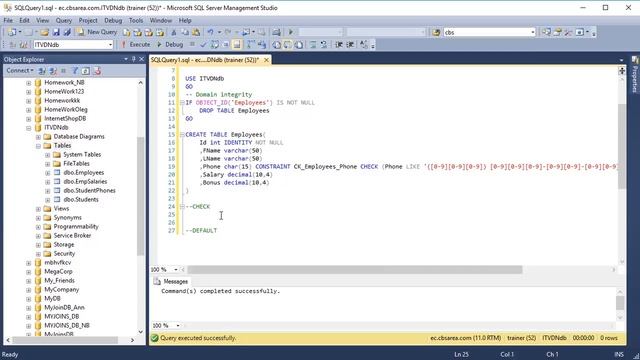Collapse the CREATE TABLE code block
The width and height of the screenshot is (640, 360).
click(x=182, y=134)
